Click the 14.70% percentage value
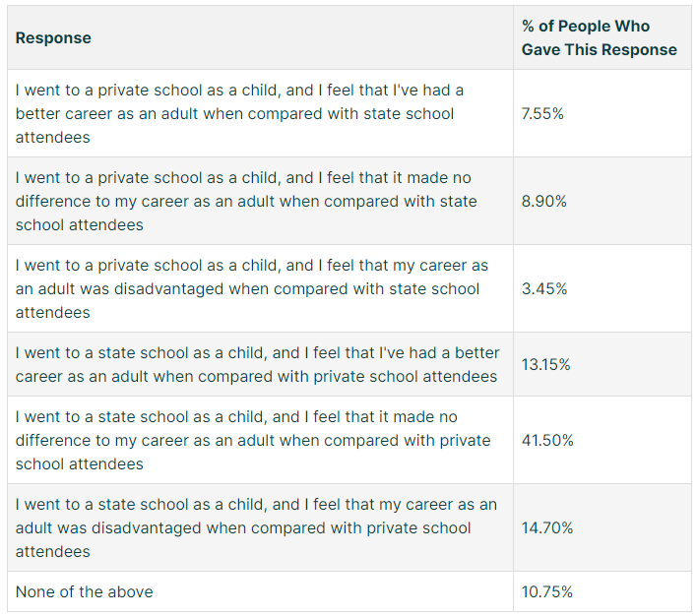The image size is (697, 616). pyautogui.click(x=547, y=527)
